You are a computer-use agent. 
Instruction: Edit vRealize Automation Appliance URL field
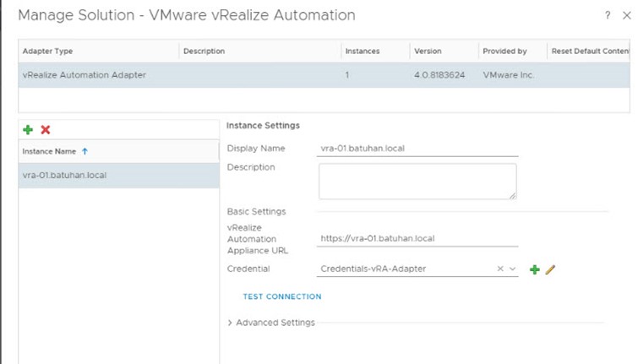pos(417,239)
